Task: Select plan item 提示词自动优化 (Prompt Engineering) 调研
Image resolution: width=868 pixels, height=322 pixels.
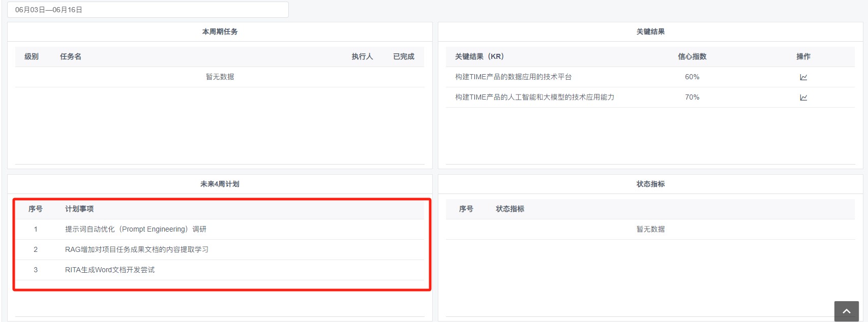Action: 136,229
